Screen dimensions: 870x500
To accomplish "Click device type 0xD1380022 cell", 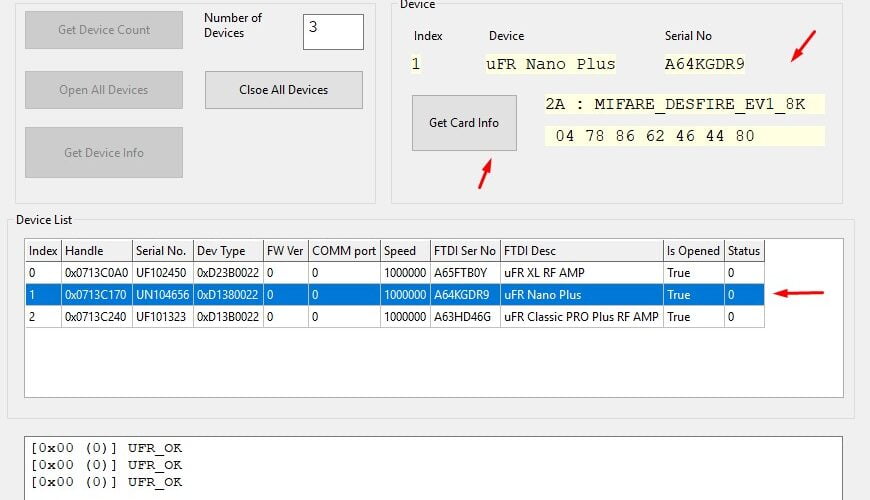I will (x=228, y=295).
